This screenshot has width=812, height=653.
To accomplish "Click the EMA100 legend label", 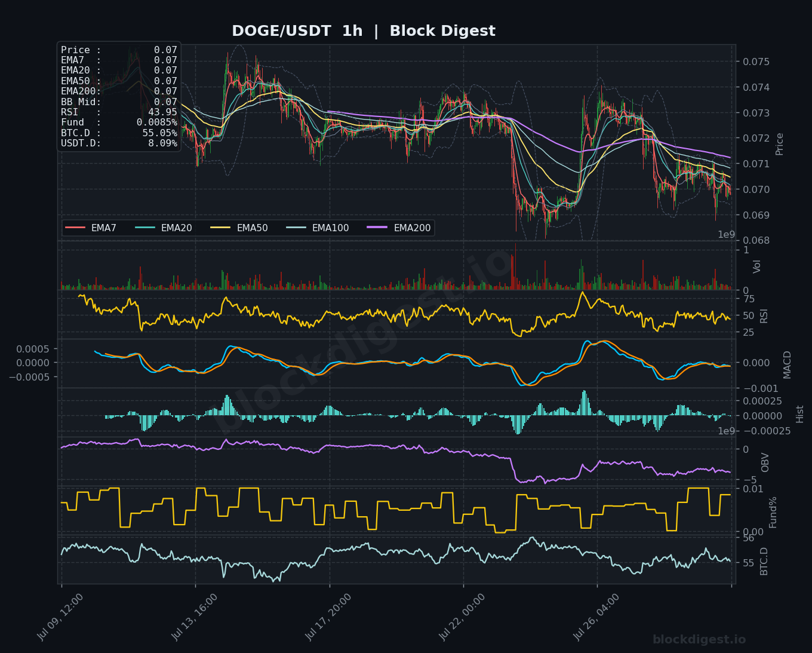I will coord(330,228).
